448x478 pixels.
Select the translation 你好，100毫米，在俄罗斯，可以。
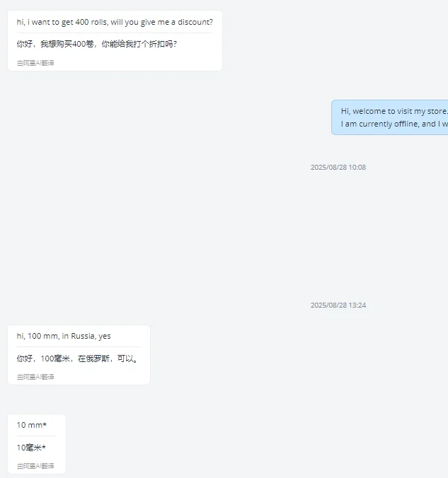[78, 358]
